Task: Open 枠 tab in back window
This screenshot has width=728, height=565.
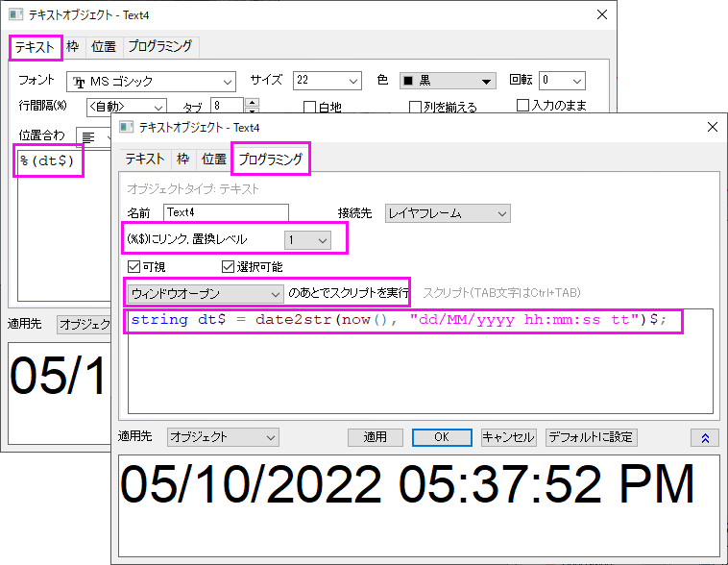Action: tap(73, 46)
